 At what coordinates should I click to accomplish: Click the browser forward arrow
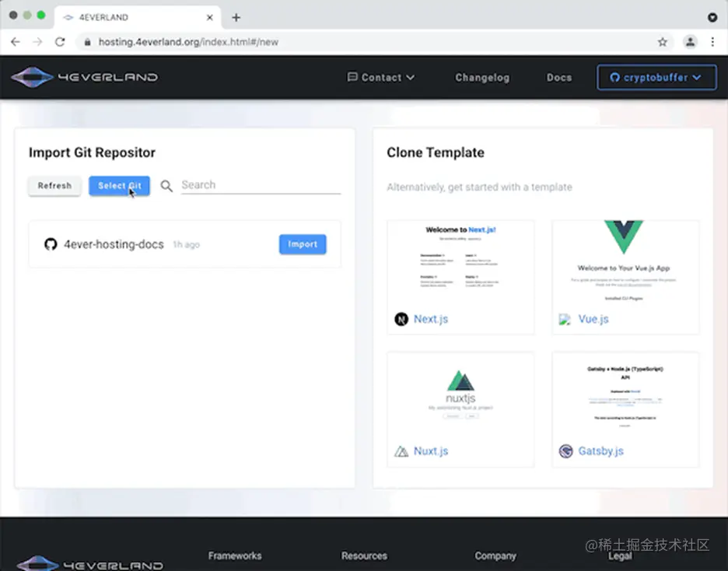click(37, 42)
